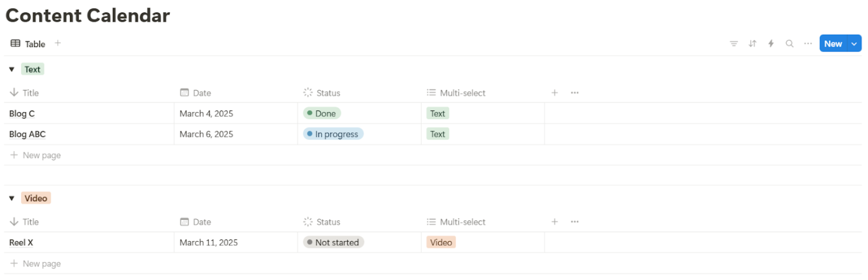Open the Reel X page title
The width and height of the screenshot is (868, 280).
coord(21,243)
